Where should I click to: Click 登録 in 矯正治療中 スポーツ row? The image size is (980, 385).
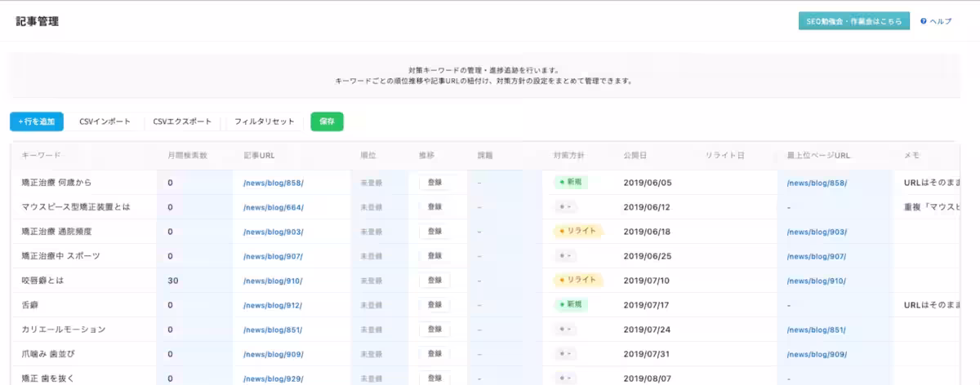pos(434,256)
